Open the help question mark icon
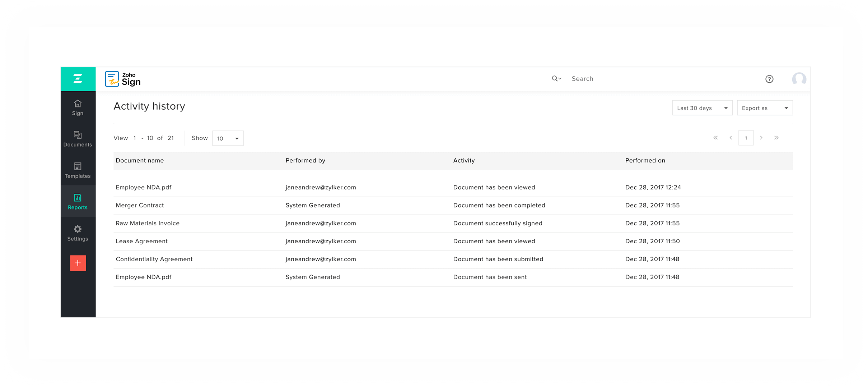 [769, 79]
